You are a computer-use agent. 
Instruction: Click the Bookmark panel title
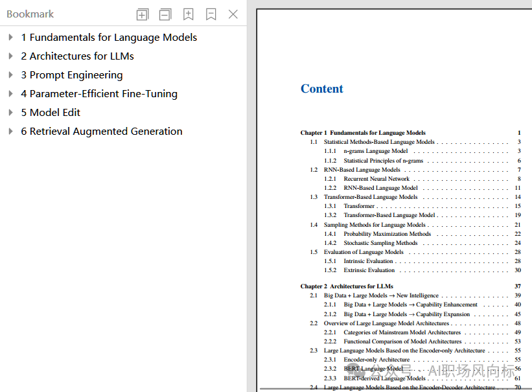click(x=30, y=14)
